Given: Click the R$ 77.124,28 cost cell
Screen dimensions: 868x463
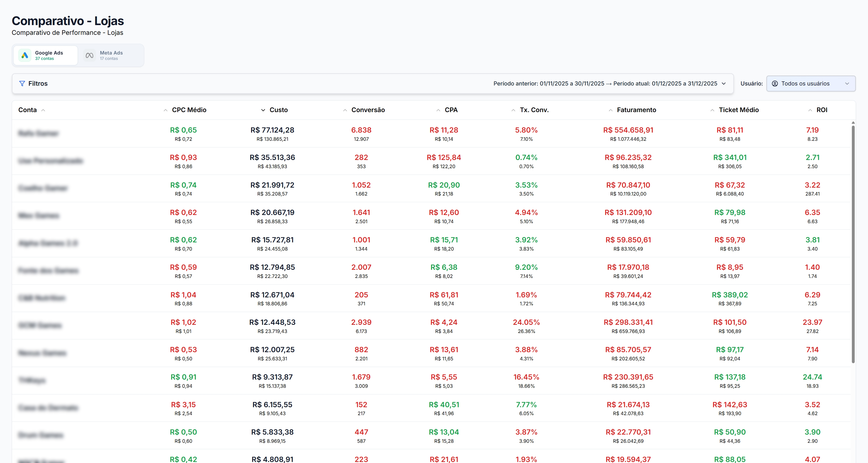Looking at the screenshot, I should click(272, 130).
